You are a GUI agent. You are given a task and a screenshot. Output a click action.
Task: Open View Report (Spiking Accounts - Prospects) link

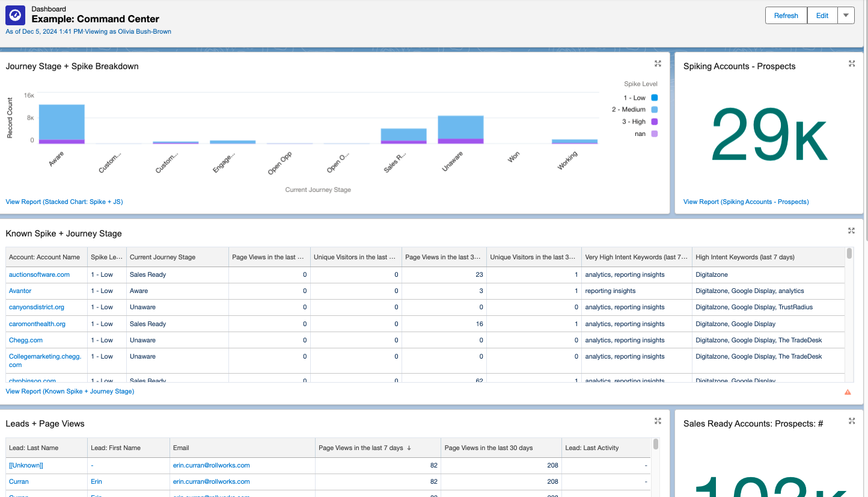pyautogui.click(x=746, y=202)
